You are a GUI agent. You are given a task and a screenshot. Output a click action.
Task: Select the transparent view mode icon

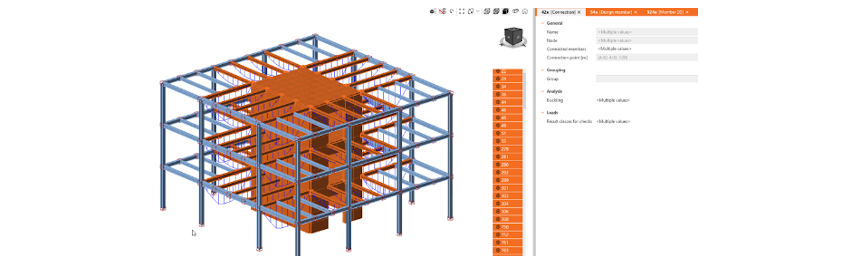(496, 12)
